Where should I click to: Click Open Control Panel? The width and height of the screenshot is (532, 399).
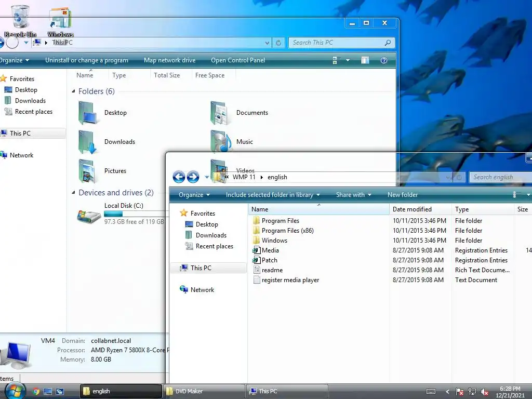238,60
